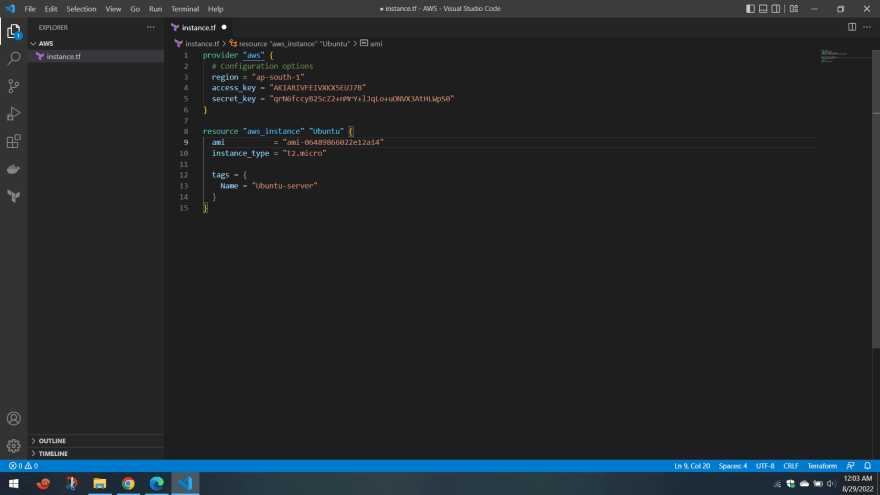Screen dimensions: 880x495
Task: Expand the Outline section
Action: pos(96,441)
